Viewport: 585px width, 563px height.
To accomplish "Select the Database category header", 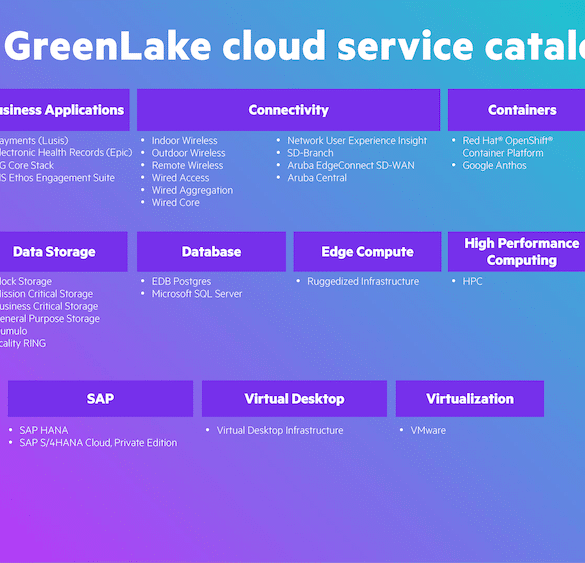I will [211, 251].
